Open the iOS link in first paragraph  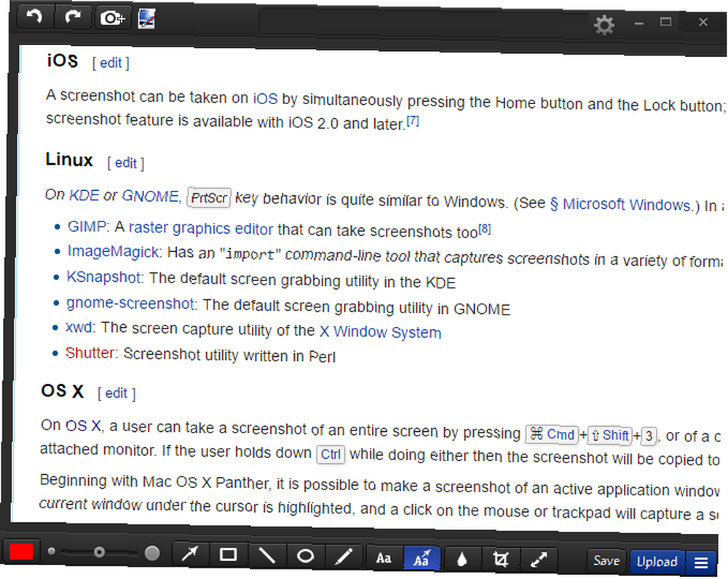(265, 98)
